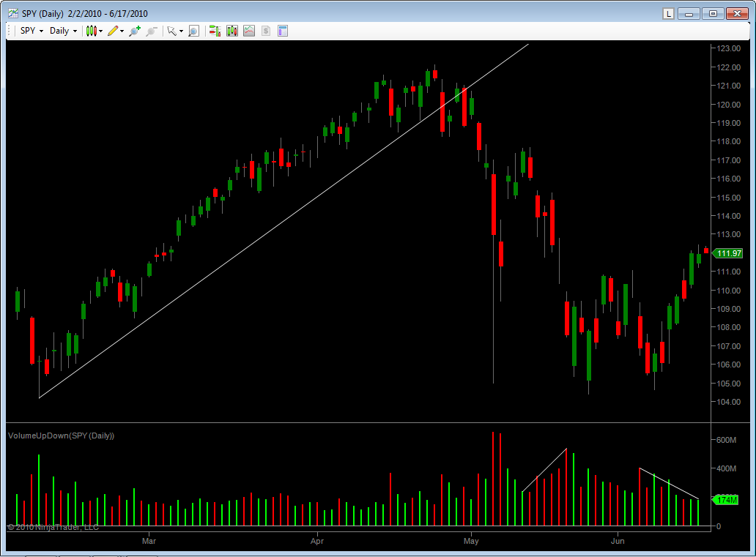
Task: Click the Jun label on time axis
Action: (618, 541)
